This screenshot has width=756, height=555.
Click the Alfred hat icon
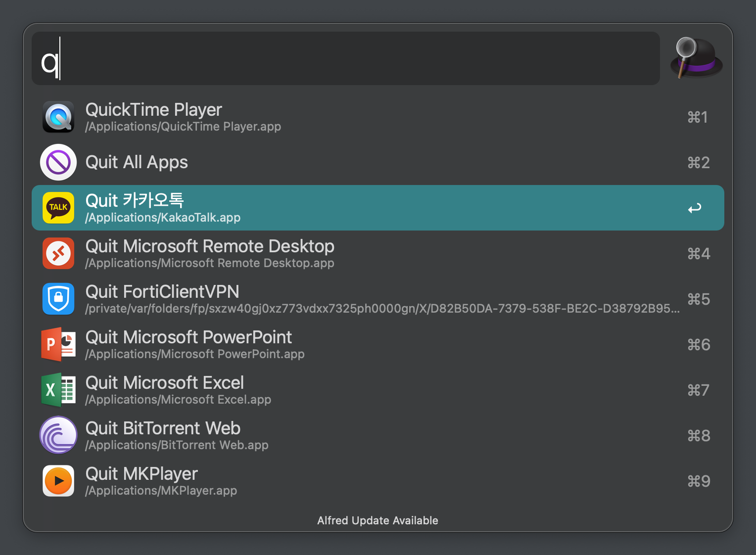(696, 58)
